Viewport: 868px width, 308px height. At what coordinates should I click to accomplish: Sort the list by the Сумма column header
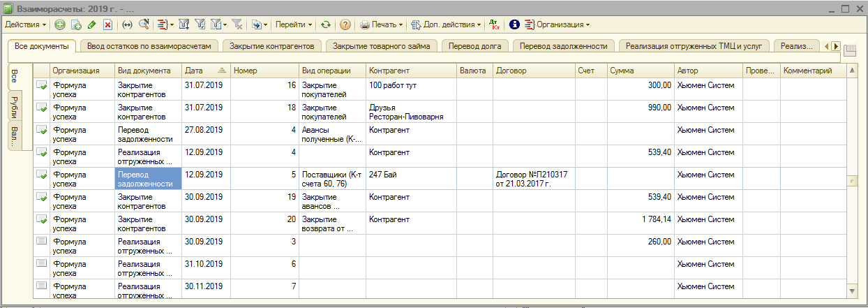[x=638, y=71]
